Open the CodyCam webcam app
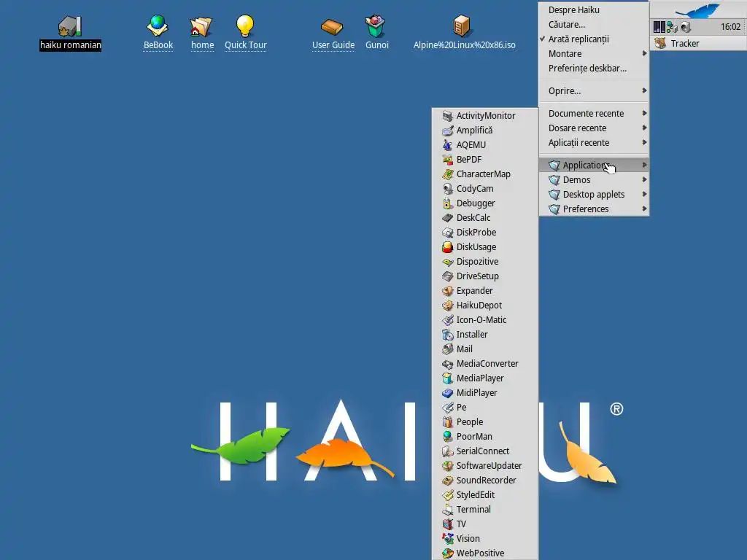This screenshot has width=747, height=560. coord(485,189)
